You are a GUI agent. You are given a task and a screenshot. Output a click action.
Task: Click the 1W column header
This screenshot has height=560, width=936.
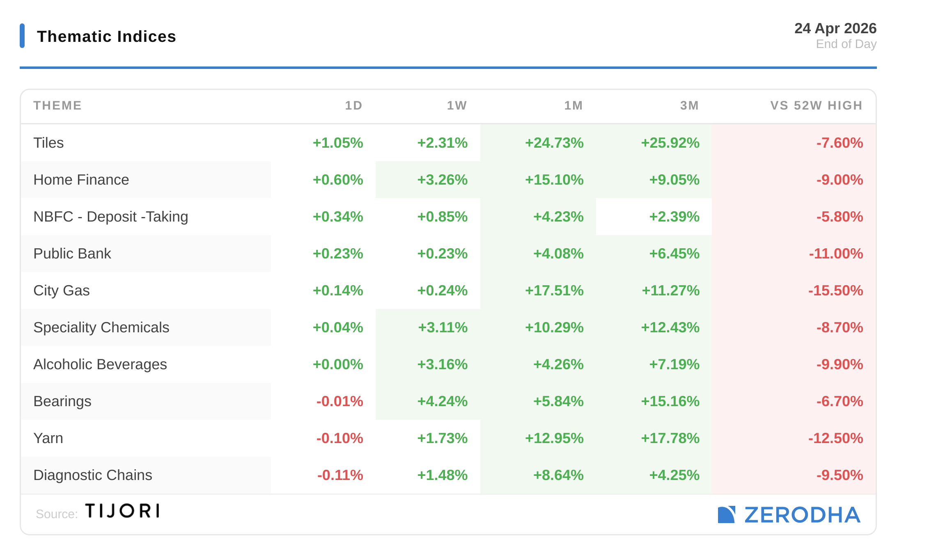click(x=457, y=106)
